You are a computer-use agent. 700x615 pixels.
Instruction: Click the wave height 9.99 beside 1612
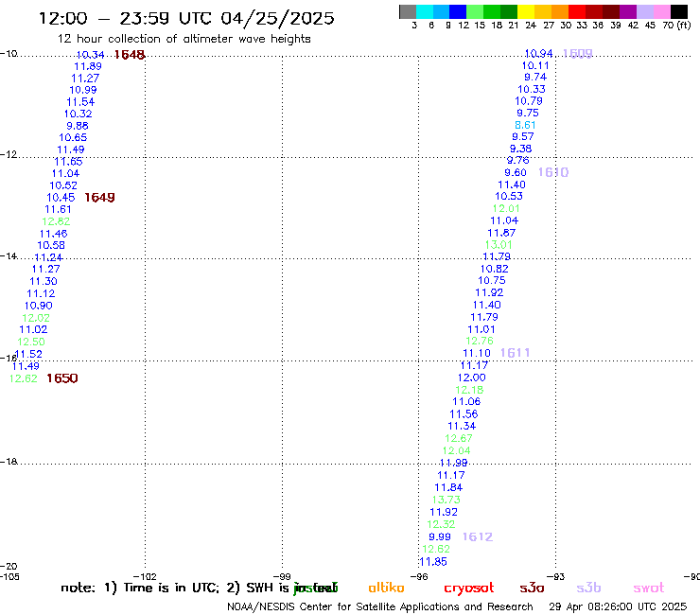point(440,536)
